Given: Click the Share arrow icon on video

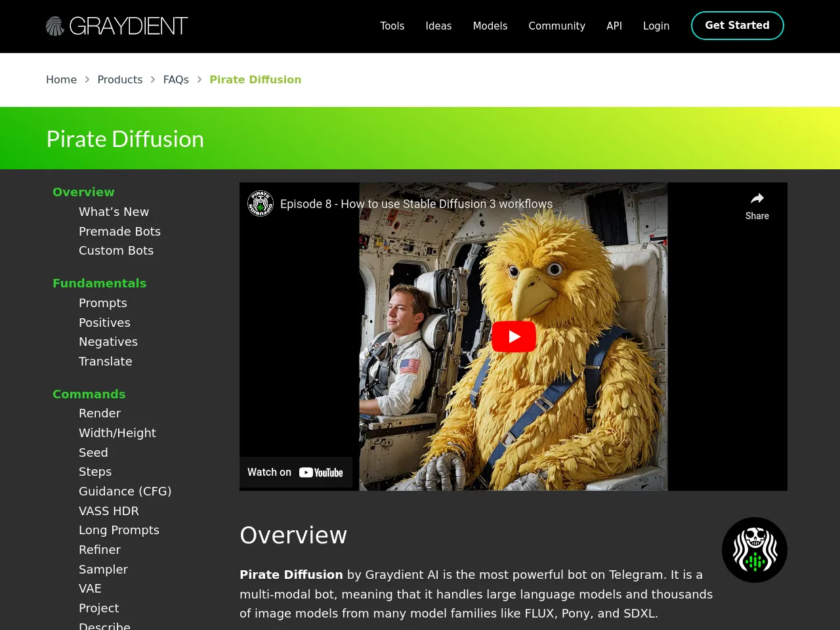Looking at the screenshot, I should (x=757, y=199).
